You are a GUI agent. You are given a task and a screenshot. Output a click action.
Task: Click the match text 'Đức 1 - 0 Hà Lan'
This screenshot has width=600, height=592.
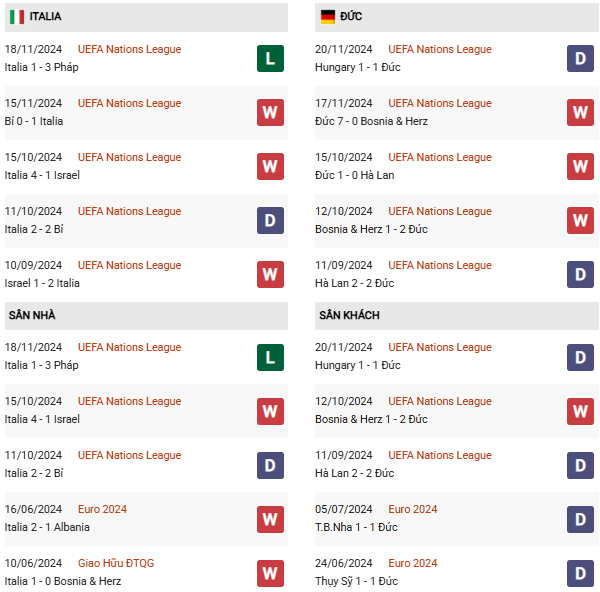[x=354, y=175]
